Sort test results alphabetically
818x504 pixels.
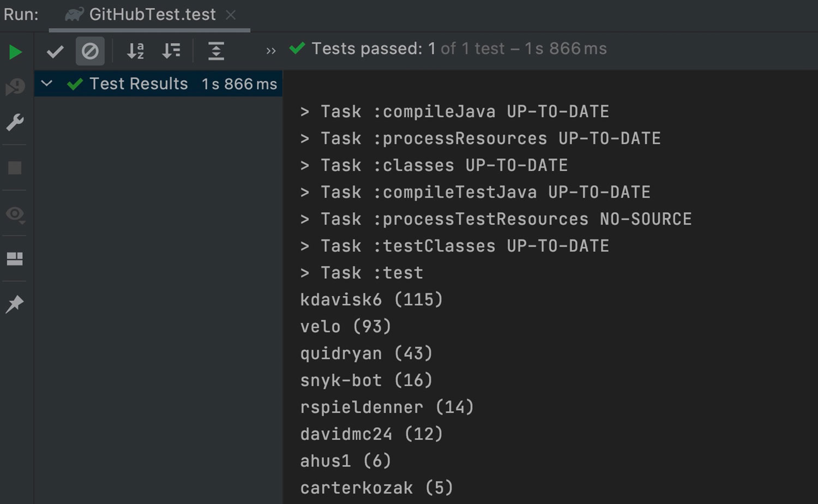[x=135, y=51]
